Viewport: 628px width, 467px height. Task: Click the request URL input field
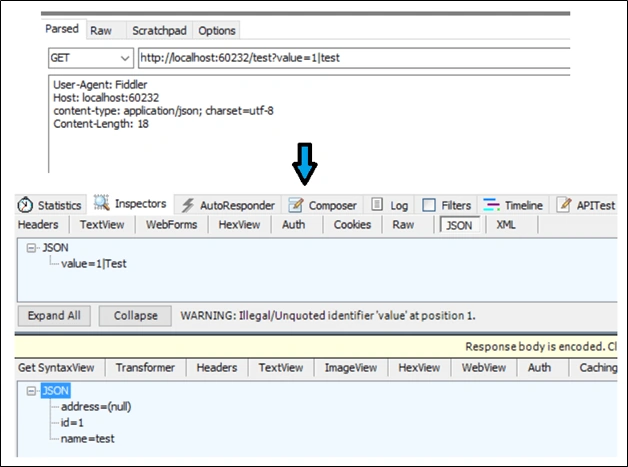354,58
